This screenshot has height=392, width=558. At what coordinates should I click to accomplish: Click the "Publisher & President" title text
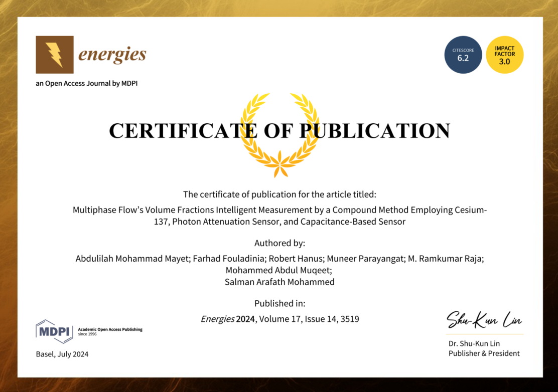pyautogui.click(x=484, y=353)
